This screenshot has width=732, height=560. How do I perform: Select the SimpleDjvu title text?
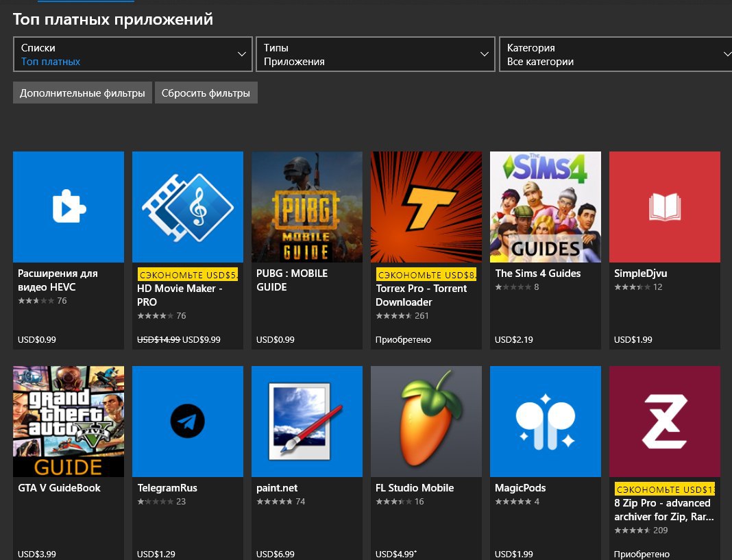click(640, 273)
